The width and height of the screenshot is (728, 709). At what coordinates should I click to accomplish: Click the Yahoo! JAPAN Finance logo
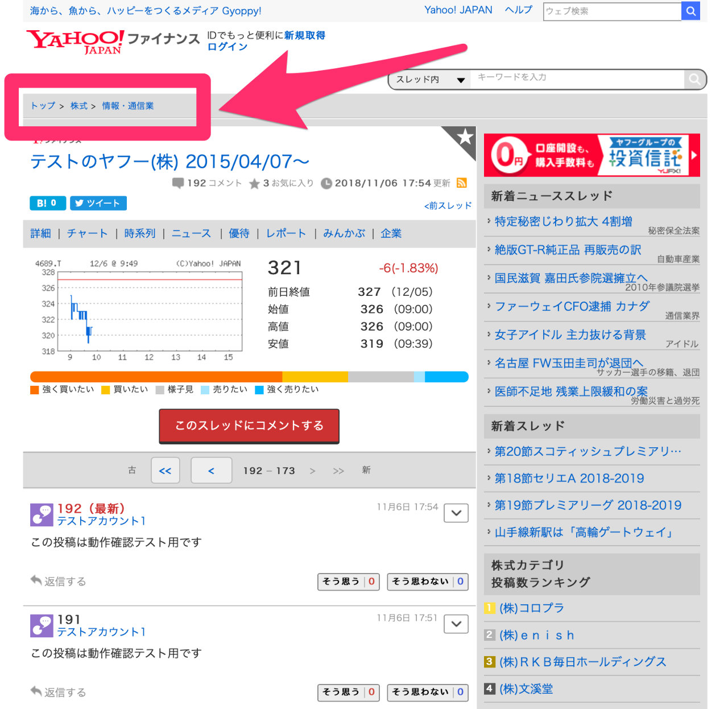(x=113, y=42)
